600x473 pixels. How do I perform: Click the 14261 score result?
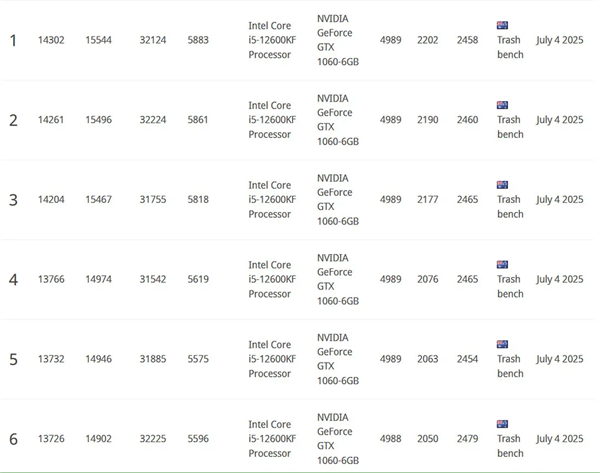51,120
